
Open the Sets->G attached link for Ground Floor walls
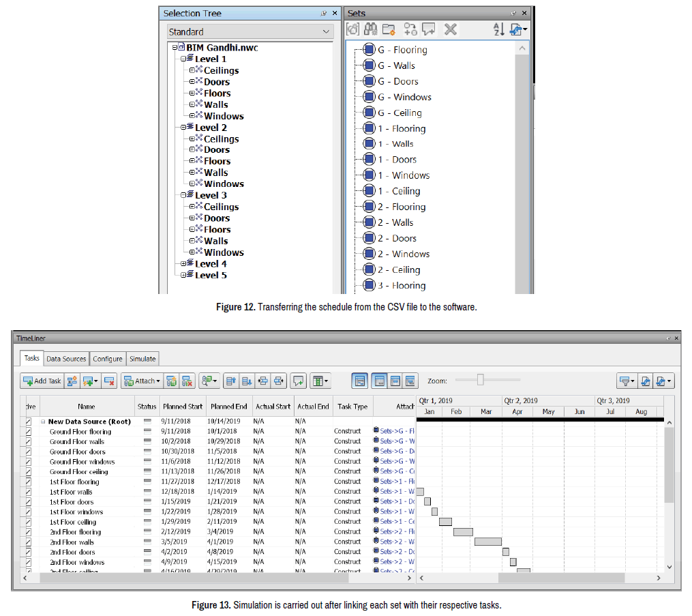coord(397,441)
